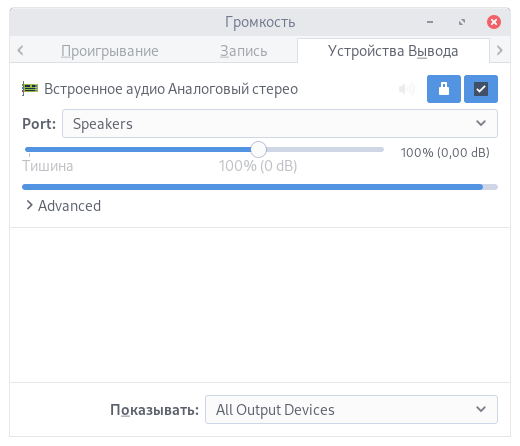Expand the Advanced section
Image resolution: width=520 pixels, height=446 pixels.
coord(63,206)
